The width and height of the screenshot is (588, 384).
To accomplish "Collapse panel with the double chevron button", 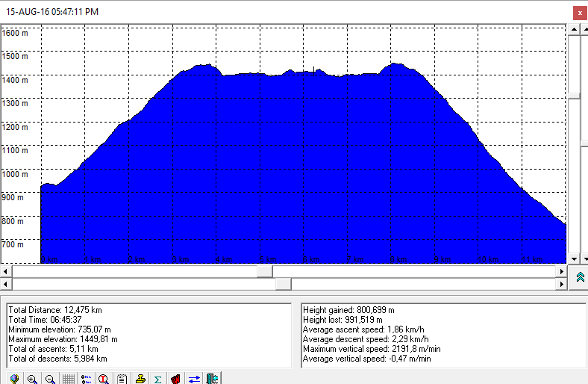I will 580,277.
